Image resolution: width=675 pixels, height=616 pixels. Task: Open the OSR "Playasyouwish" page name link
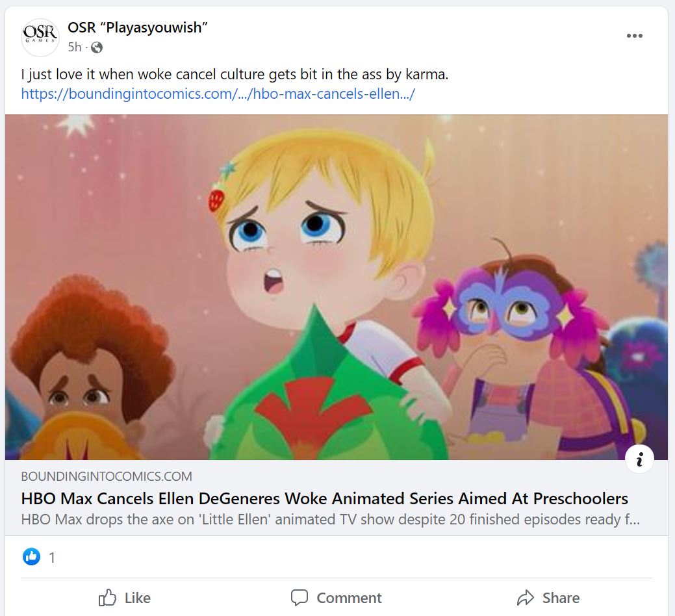(138, 28)
